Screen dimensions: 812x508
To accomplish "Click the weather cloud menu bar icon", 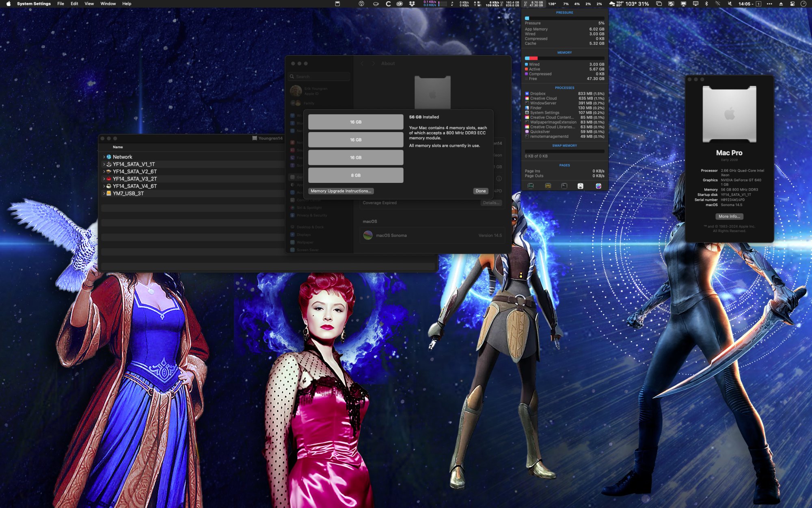I will pos(612,4).
